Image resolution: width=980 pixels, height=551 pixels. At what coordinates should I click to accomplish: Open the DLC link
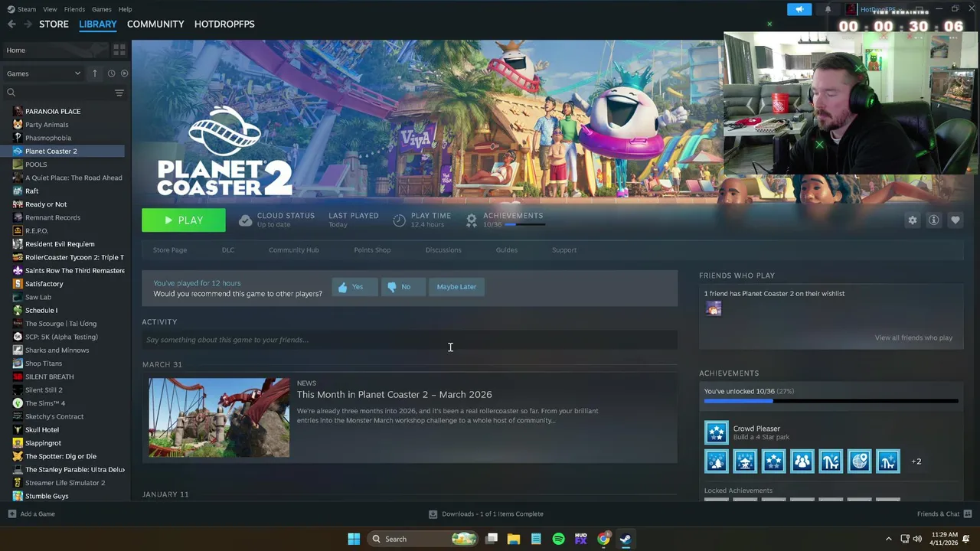click(228, 250)
